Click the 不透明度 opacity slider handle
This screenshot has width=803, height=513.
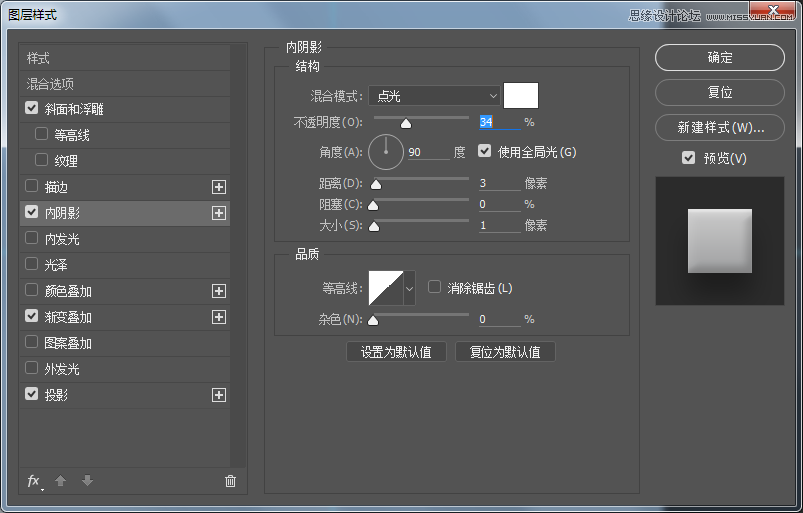pyautogui.click(x=406, y=123)
